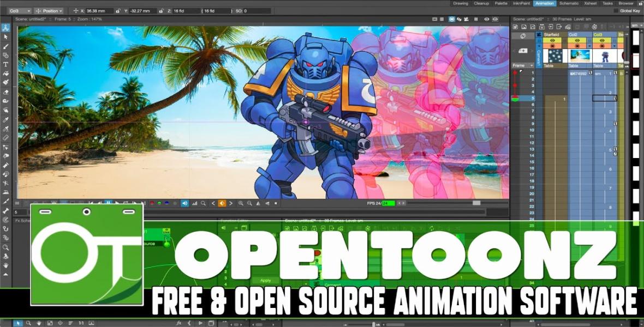
Task: Switch to the Schematic room tab
Action: [x=569, y=3]
